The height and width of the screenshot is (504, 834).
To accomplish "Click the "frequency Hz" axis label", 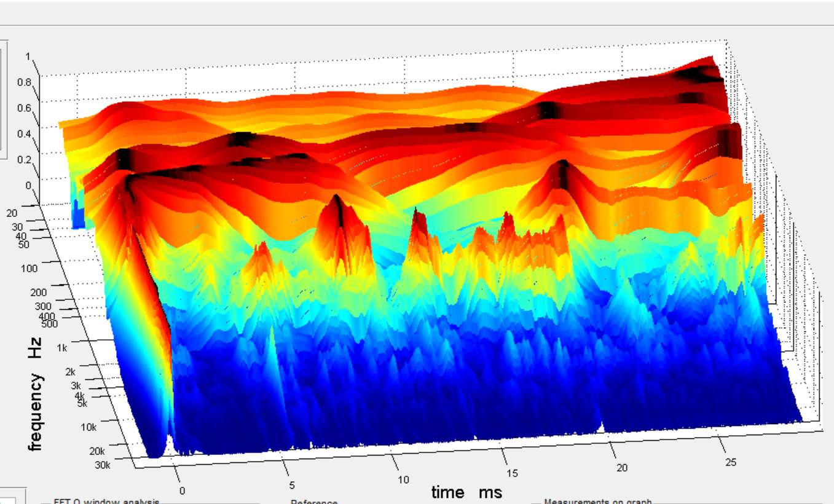I will click(x=36, y=393).
